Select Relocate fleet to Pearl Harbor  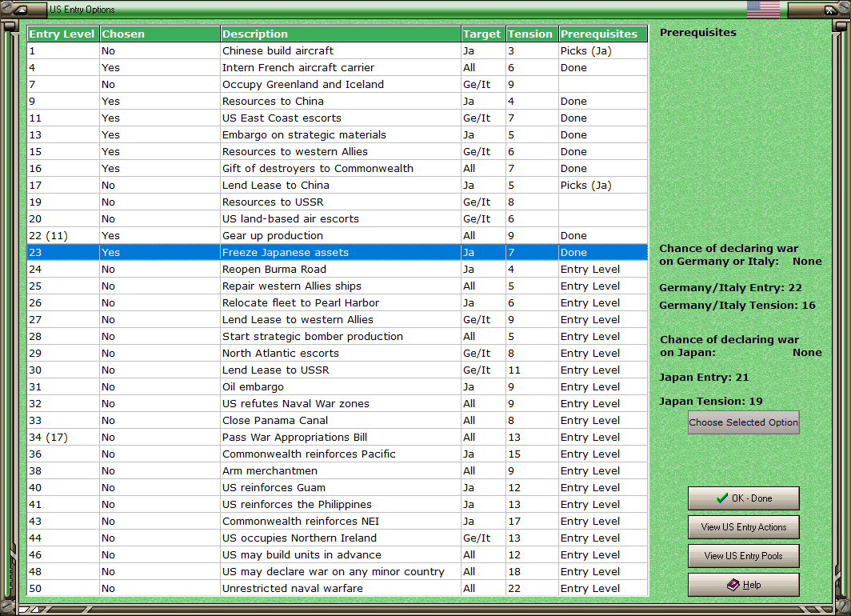click(x=338, y=303)
